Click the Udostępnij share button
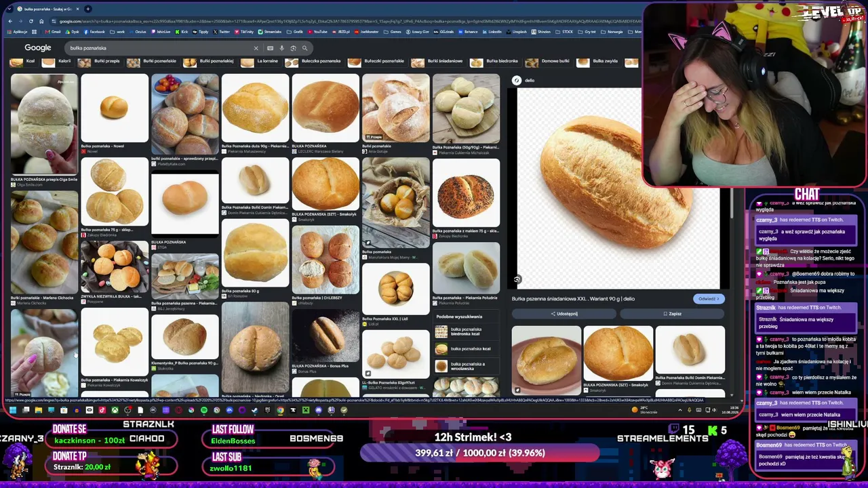Screen dimensions: 868x488 (x=564, y=314)
